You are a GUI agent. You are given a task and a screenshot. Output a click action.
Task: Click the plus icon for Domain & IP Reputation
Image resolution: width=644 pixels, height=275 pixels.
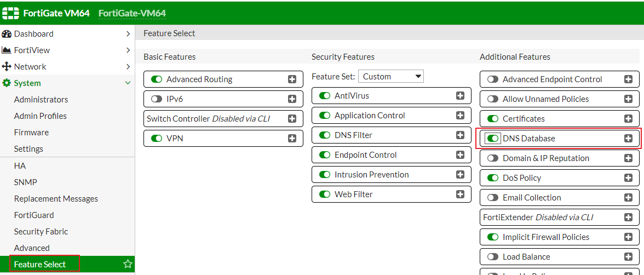(x=628, y=158)
